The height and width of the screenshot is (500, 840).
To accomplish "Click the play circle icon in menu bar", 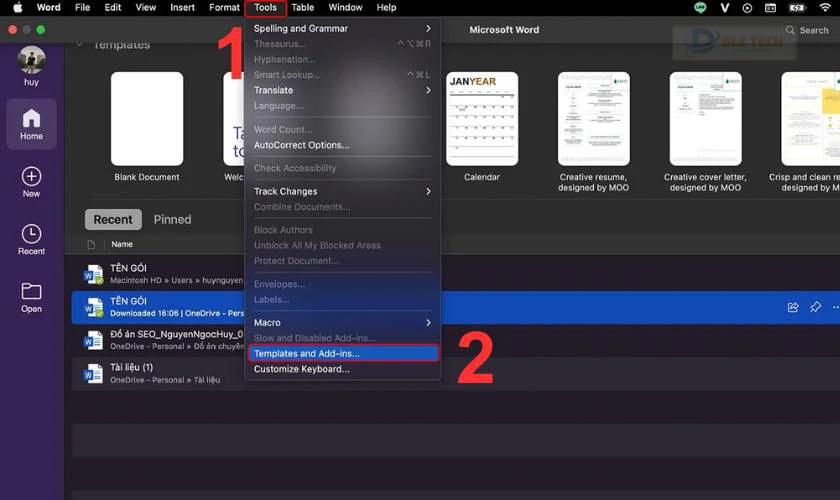I will point(747,8).
